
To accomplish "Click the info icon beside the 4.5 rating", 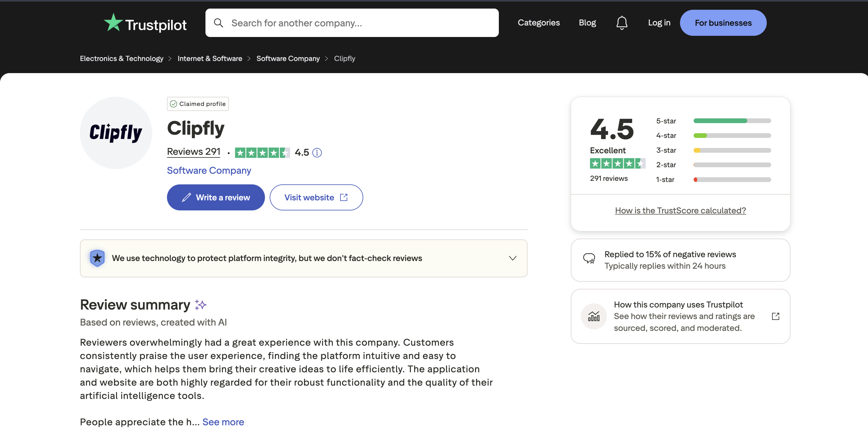I will point(317,152).
